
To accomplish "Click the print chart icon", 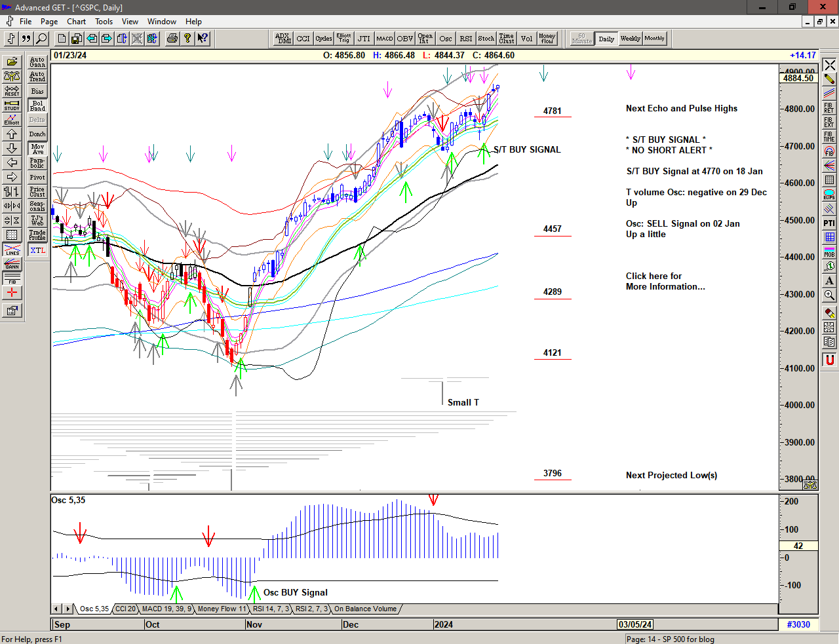I will point(172,39).
